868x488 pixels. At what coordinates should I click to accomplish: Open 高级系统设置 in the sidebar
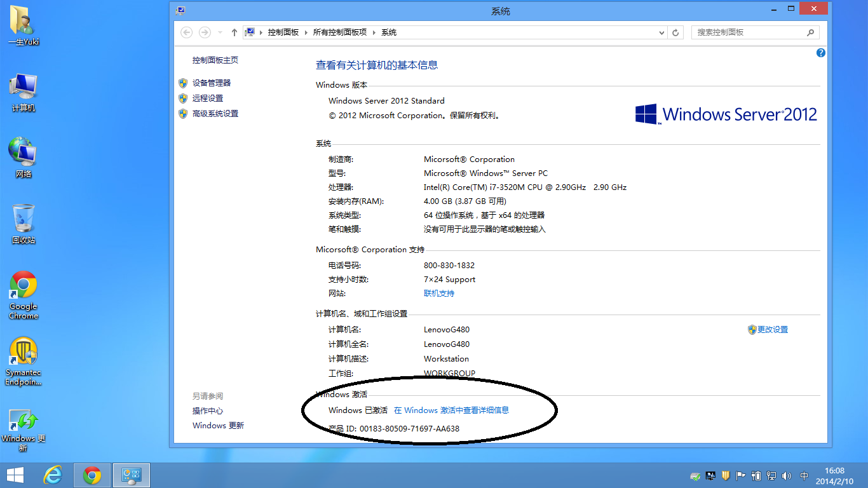[215, 114]
